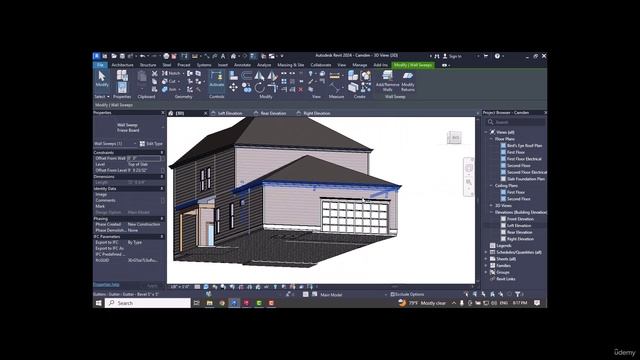This screenshot has width=640, height=360.
Task: Expand the 3D Views tree node
Action: 491,206
